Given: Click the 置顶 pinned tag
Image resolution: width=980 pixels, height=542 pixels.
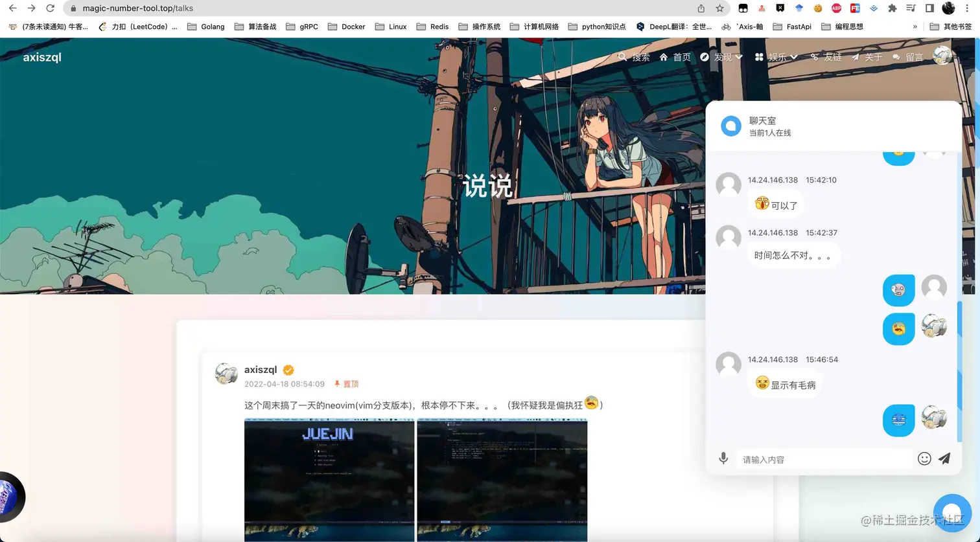Looking at the screenshot, I should pos(346,384).
